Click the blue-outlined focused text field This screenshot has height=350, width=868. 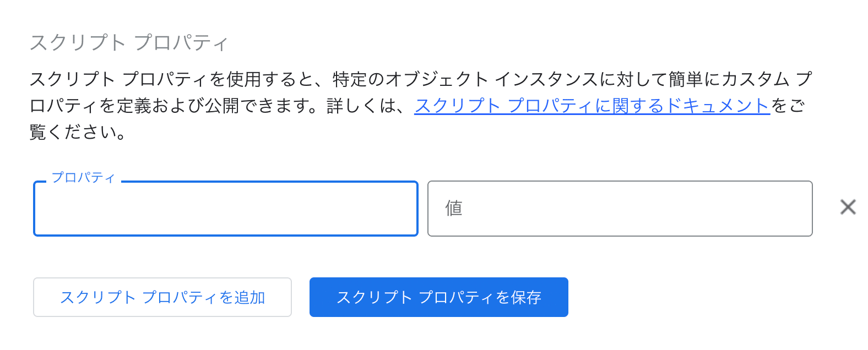(x=226, y=209)
